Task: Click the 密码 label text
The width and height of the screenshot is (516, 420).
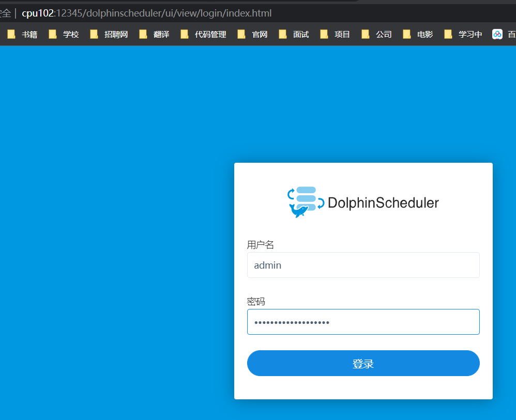Action: pos(256,301)
